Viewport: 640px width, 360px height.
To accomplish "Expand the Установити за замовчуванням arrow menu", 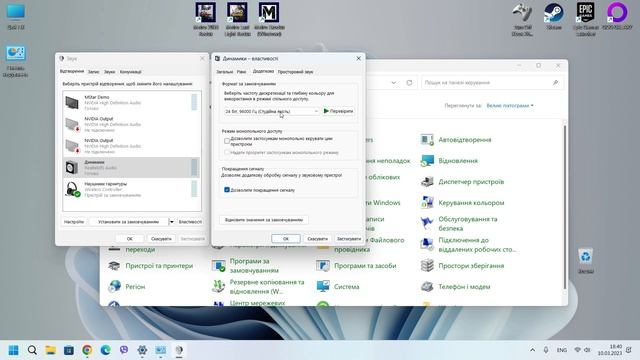I will (171, 222).
